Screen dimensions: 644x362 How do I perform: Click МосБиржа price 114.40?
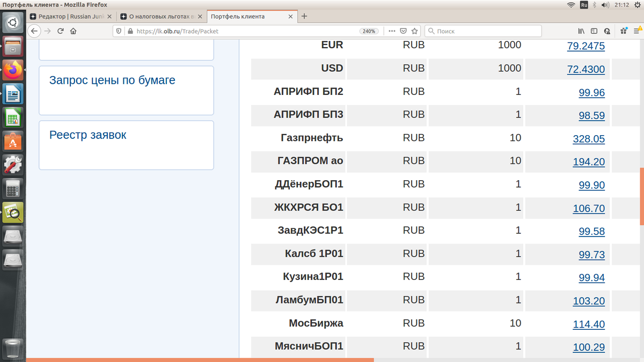point(589,324)
